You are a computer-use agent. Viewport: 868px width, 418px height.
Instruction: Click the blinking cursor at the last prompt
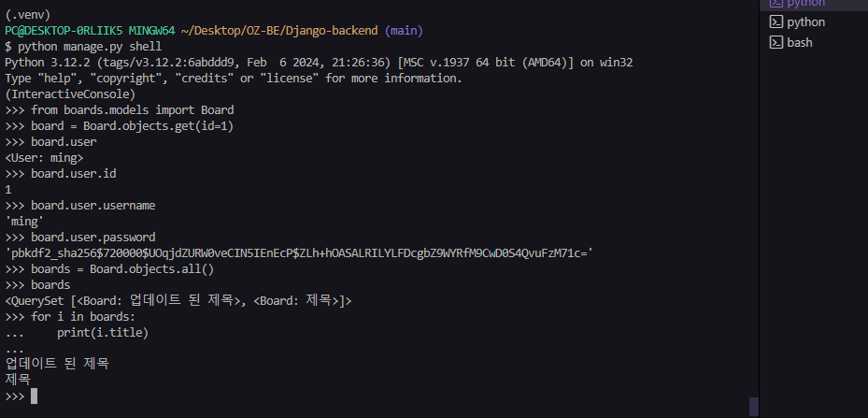[35, 396]
